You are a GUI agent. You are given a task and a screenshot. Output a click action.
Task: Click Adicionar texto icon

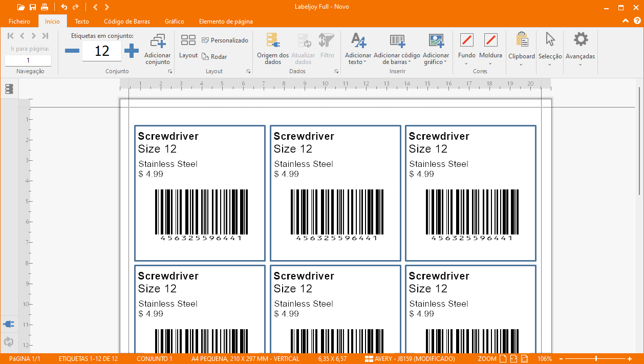[358, 41]
